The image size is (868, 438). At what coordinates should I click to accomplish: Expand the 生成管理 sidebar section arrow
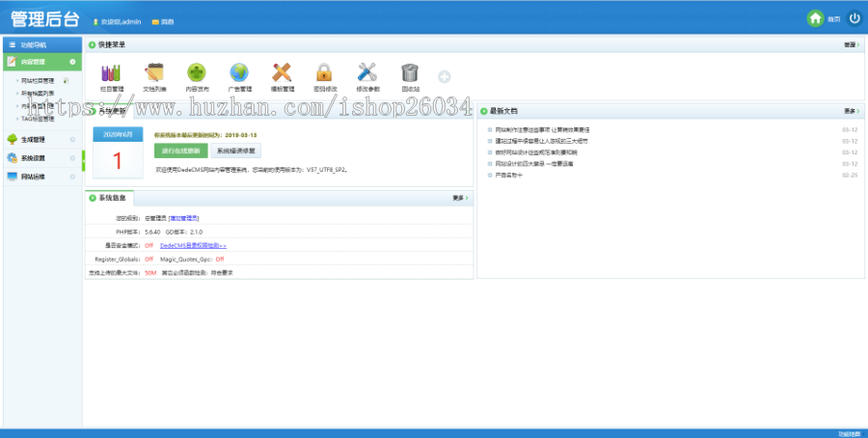click(x=72, y=140)
